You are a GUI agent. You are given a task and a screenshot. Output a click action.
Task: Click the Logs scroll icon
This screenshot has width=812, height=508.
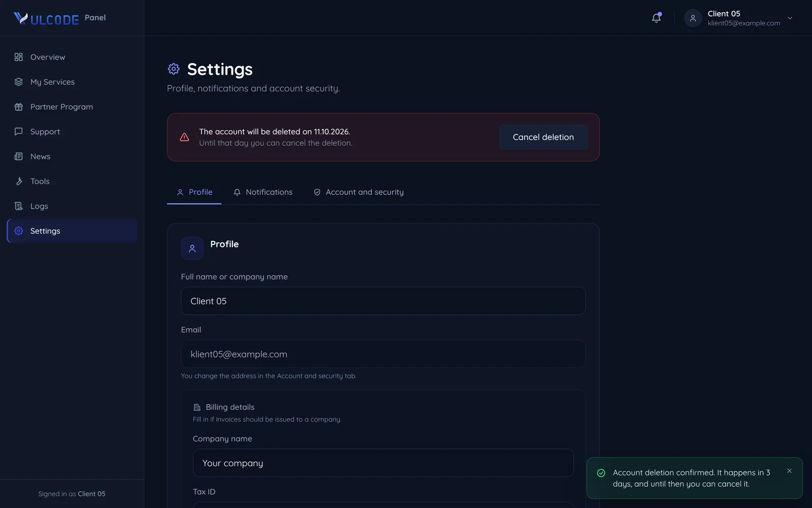(19, 206)
